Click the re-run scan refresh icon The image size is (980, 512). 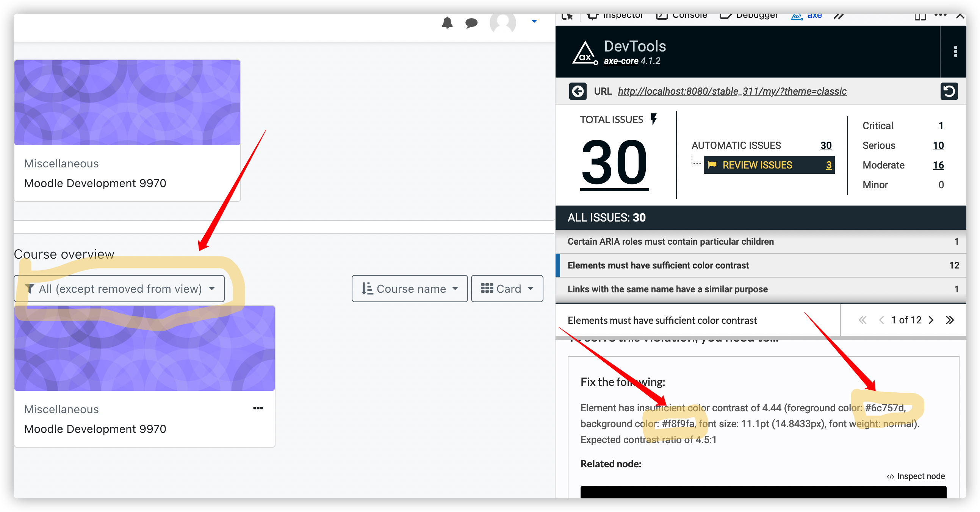pyautogui.click(x=949, y=91)
